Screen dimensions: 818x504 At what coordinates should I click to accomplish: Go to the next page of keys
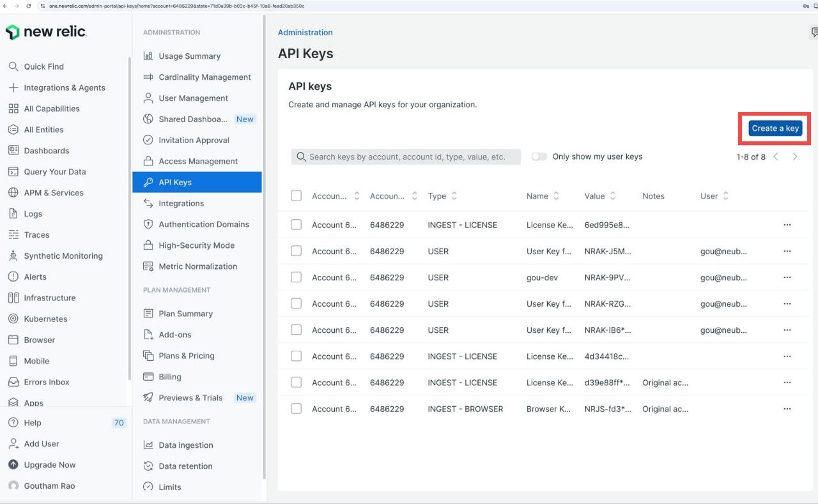pos(795,156)
